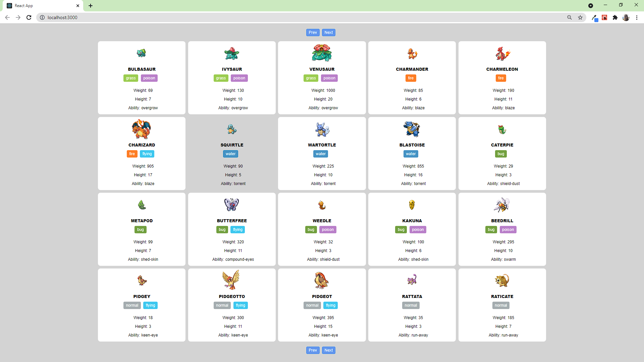Open the user profile avatar

(626, 17)
